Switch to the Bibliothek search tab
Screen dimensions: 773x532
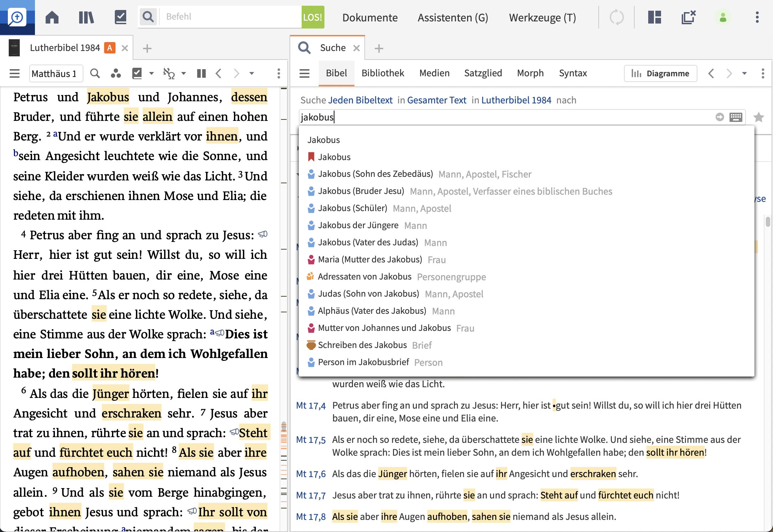pyautogui.click(x=383, y=73)
